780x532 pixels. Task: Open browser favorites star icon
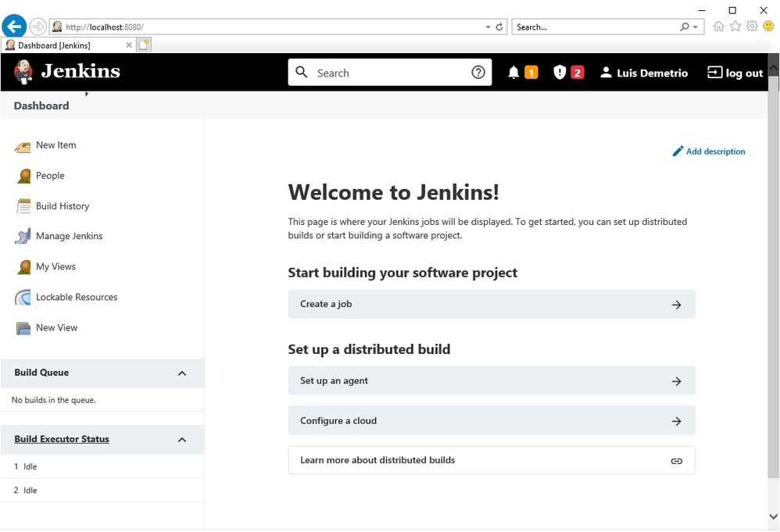coord(735,27)
